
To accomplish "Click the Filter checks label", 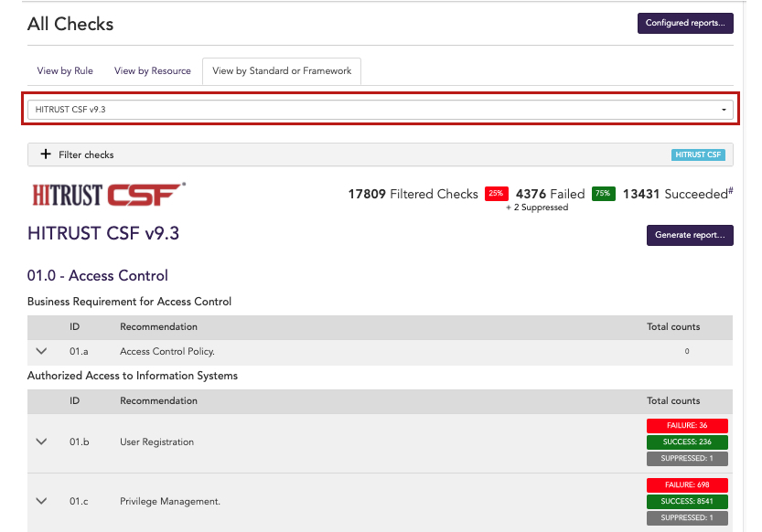I will coord(86,154).
